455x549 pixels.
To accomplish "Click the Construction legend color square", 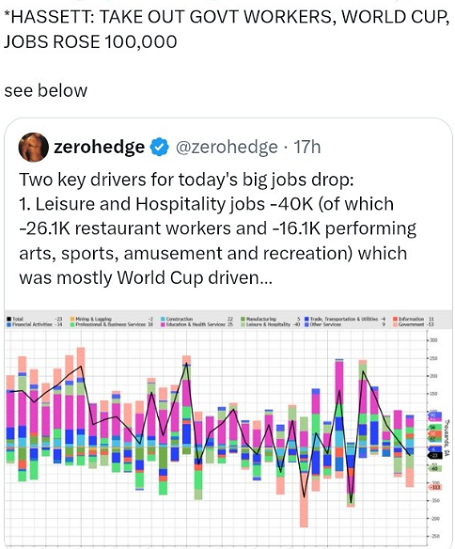I will [x=163, y=319].
